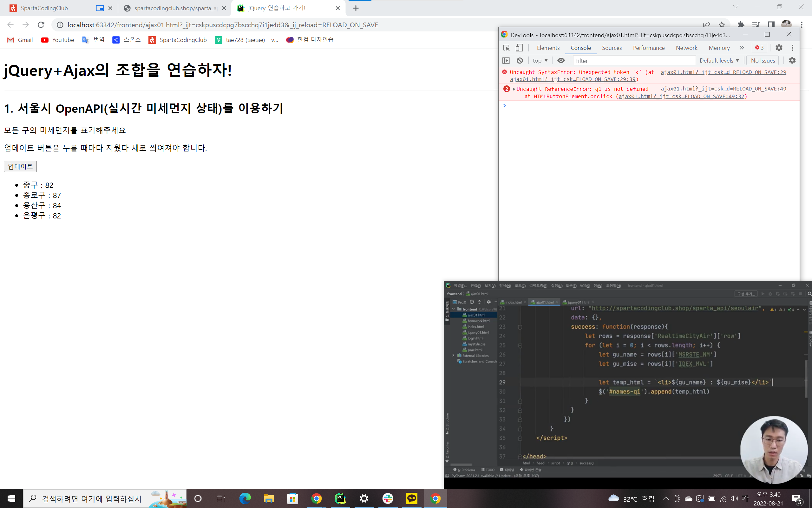Viewport: 812px width, 508px height.
Task: Click the address bar URL
Action: (222, 25)
